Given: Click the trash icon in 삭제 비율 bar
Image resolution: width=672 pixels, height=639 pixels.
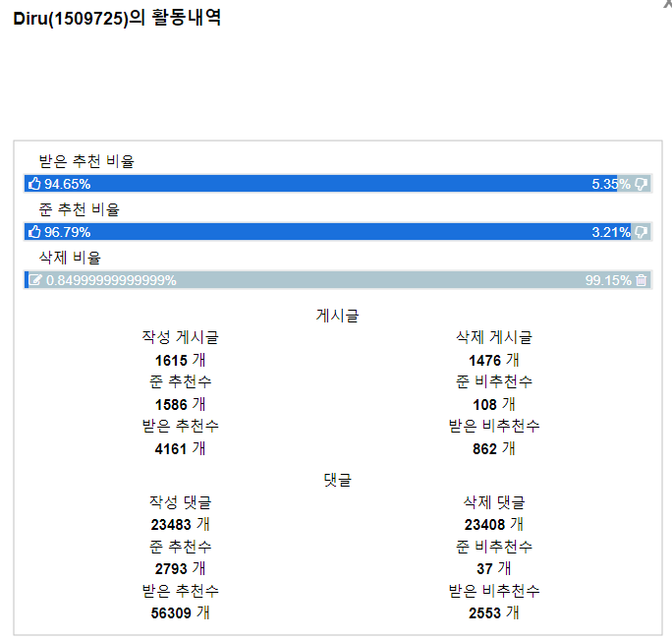Looking at the screenshot, I should point(642,280).
